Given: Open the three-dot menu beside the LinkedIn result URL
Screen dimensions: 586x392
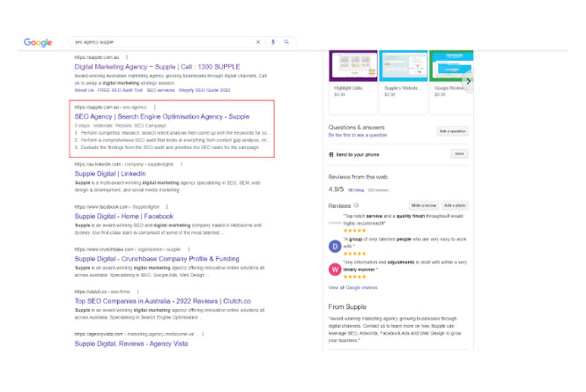Looking at the screenshot, I should [182, 164].
